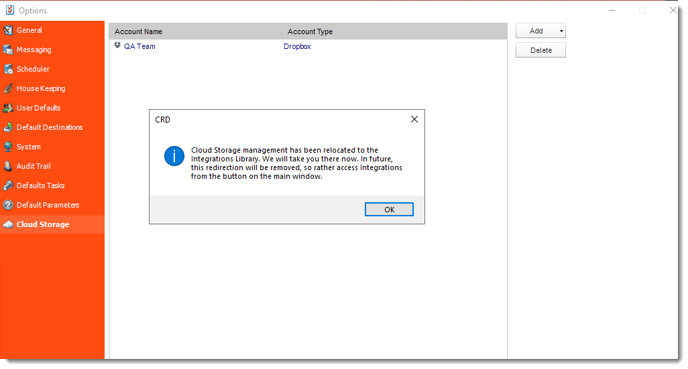Click the Defaults Tasks wrench icon
Image resolution: width=688 pixels, height=369 pixels.
tap(8, 186)
